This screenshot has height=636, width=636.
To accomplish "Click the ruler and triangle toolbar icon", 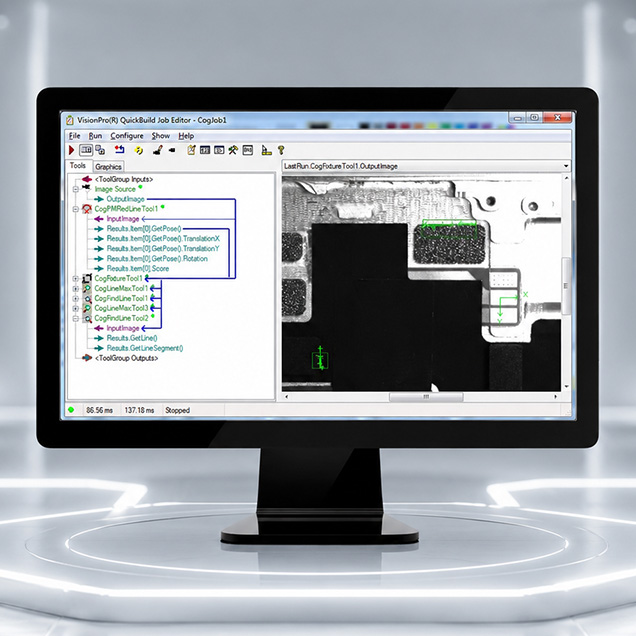I will (x=266, y=150).
